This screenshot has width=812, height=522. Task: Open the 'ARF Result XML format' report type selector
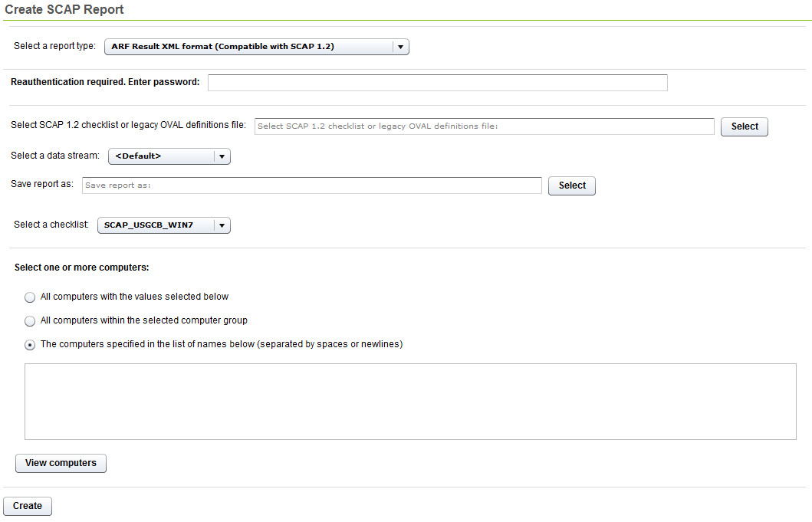tap(253, 47)
